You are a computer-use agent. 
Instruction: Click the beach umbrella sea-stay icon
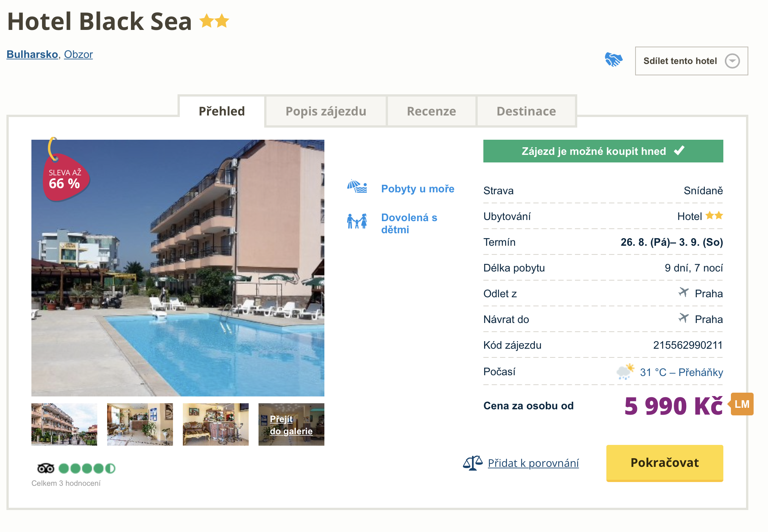tap(357, 187)
